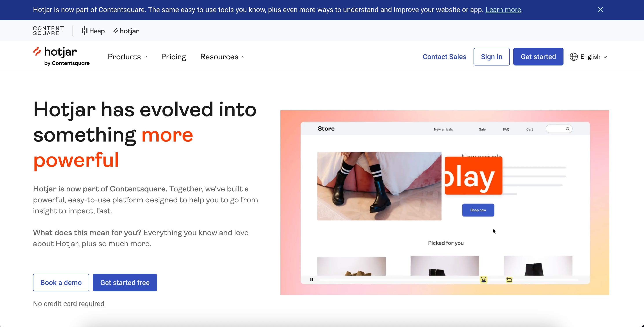Close the Contentsquare announcement banner
Image resolution: width=644 pixels, height=327 pixels.
[x=600, y=10]
